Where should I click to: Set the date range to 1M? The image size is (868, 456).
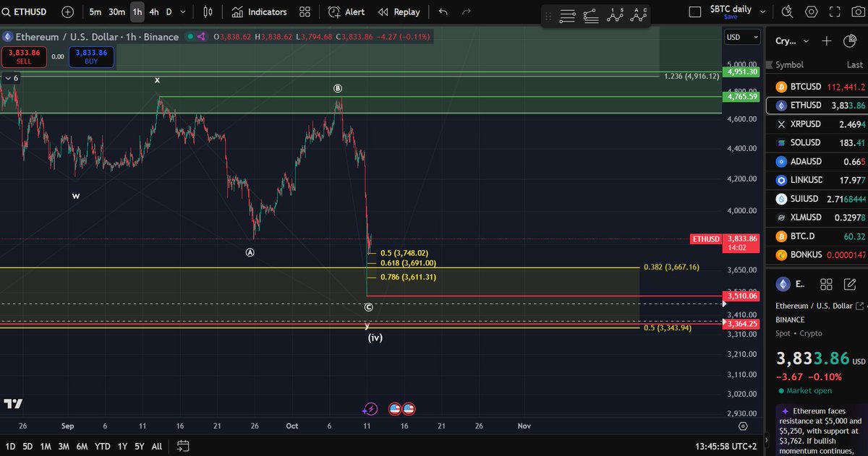[x=46, y=446]
